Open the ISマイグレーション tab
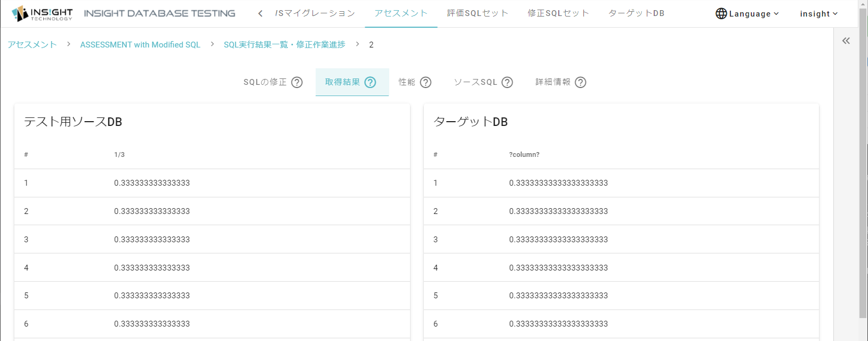Screen dimensions: 868x341 tap(315, 13)
